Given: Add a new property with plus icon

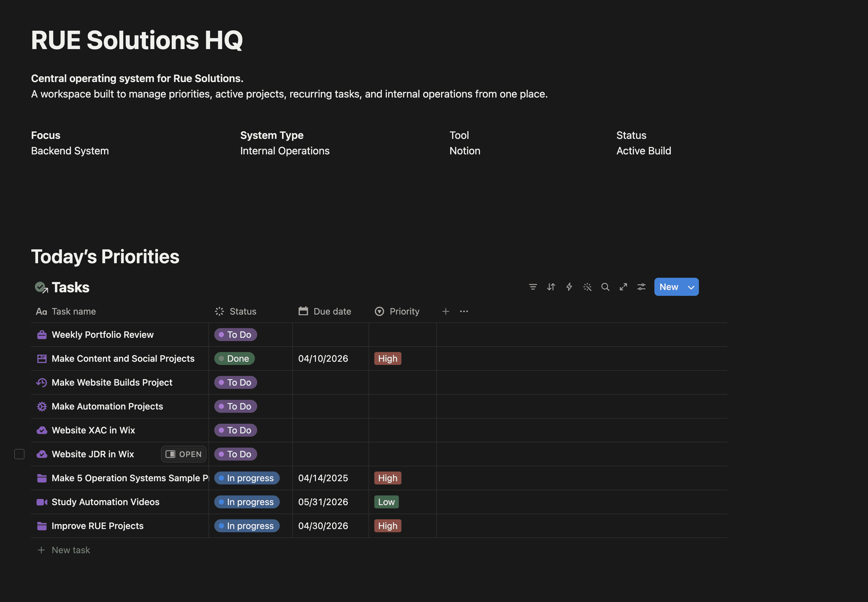Looking at the screenshot, I should 446,311.
